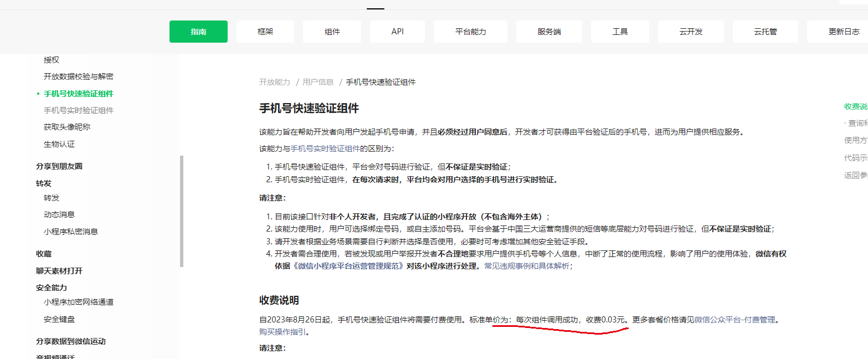Select 手机号快速验证组件 sidebar item
868x359 pixels.
[x=79, y=94]
